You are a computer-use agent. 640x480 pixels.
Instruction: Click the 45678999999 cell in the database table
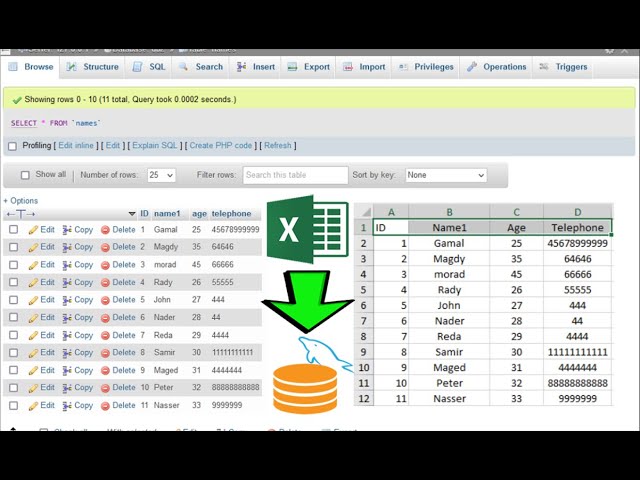pos(236,229)
